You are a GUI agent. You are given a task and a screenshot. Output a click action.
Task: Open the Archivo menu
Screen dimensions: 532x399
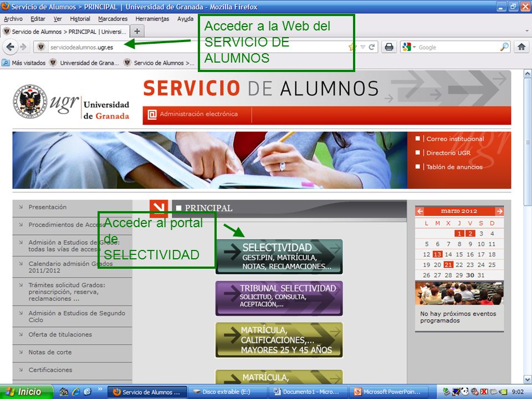13,19
